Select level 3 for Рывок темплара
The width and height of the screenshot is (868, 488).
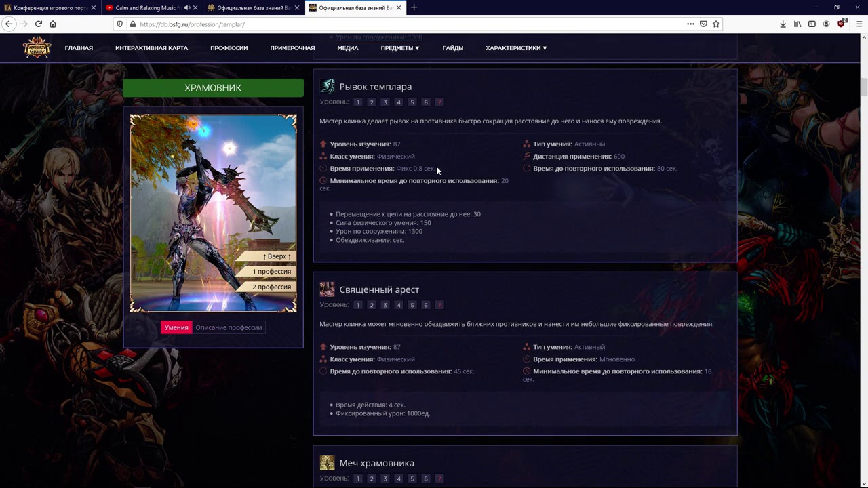(x=384, y=102)
